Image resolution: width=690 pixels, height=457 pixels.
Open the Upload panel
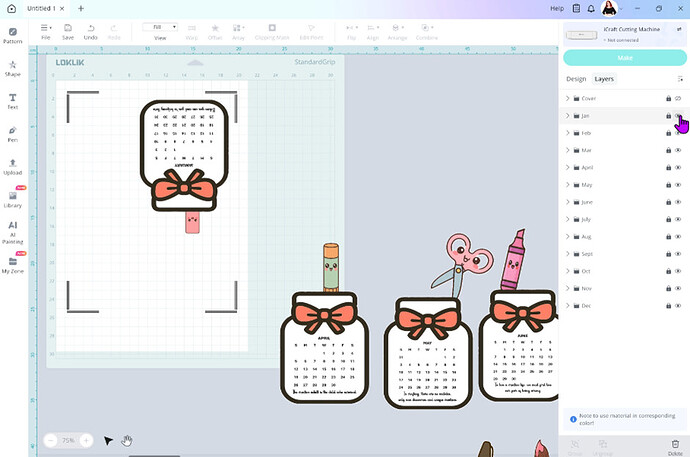coord(13,164)
